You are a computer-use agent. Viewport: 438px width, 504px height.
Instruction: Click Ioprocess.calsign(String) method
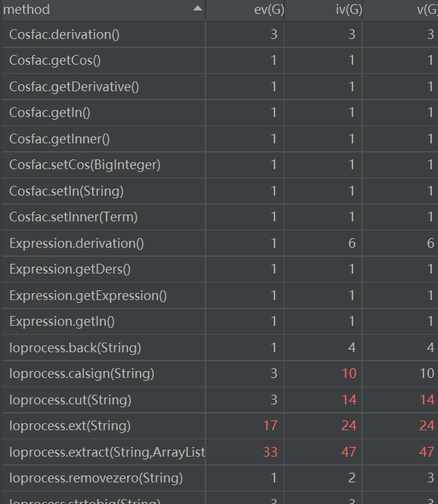point(81,374)
